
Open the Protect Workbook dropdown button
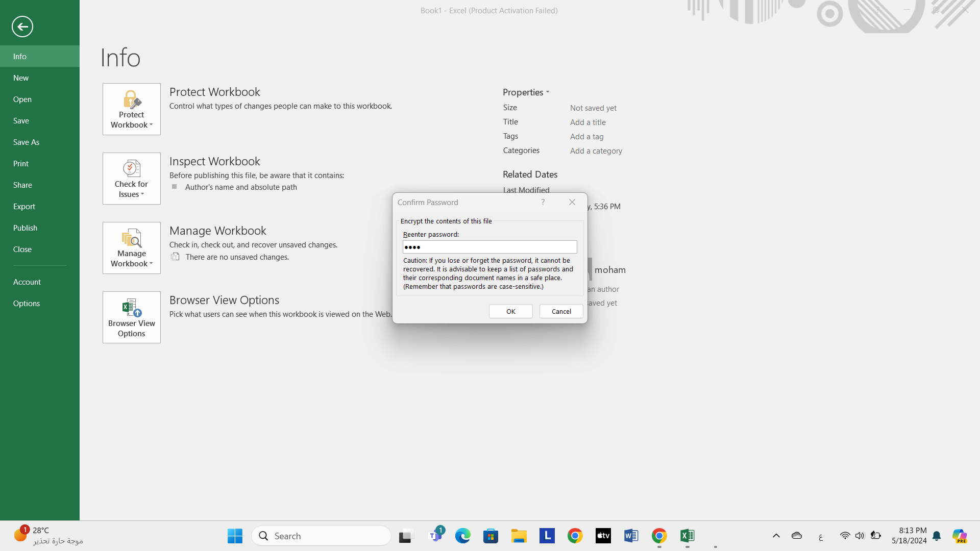132,109
